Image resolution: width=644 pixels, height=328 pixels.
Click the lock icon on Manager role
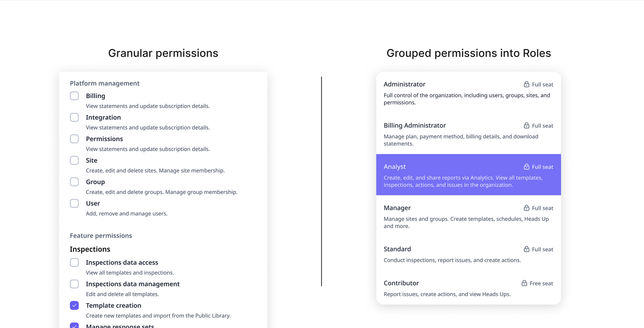click(x=527, y=208)
